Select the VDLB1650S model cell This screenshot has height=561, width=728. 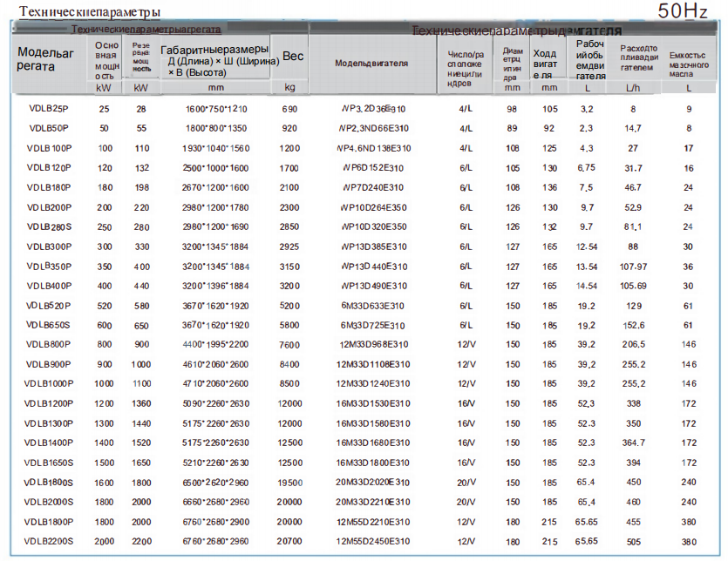coord(49,463)
